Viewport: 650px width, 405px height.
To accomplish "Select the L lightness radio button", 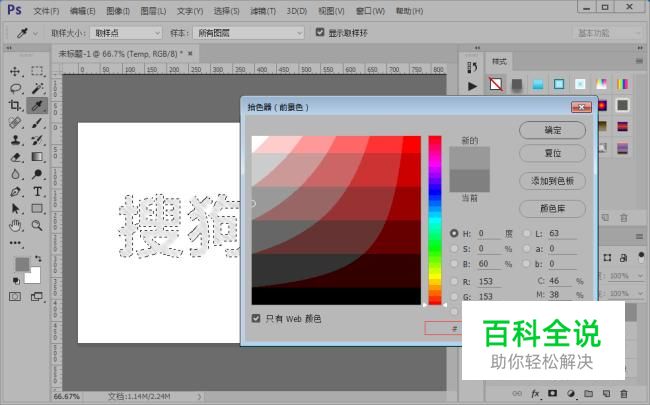I will tap(526, 233).
